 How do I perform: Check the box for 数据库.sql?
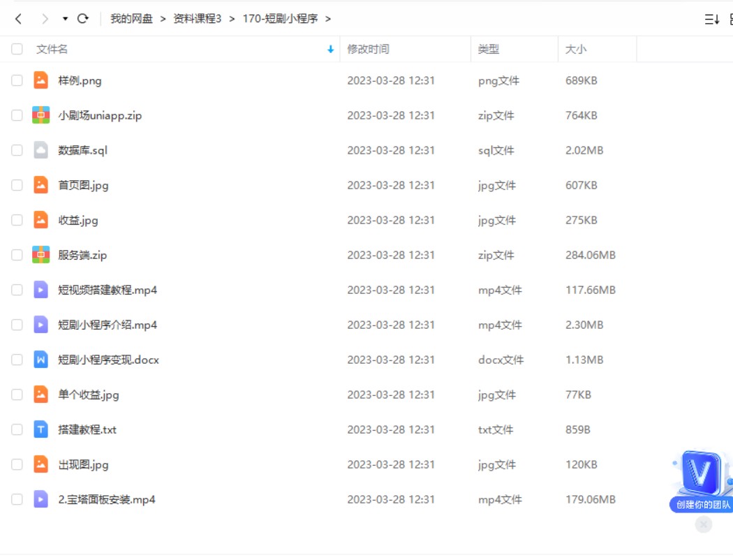coord(17,150)
